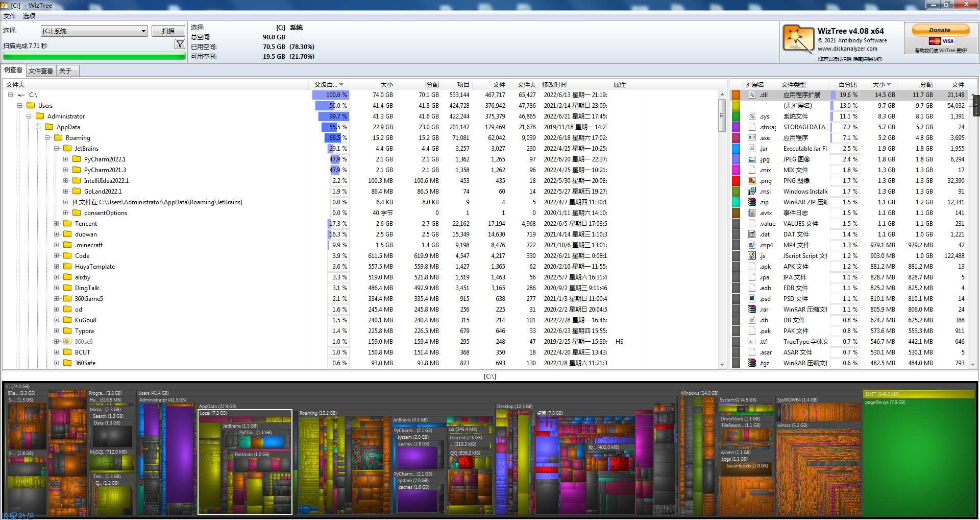Click the filter funnel icon

[x=180, y=44]
